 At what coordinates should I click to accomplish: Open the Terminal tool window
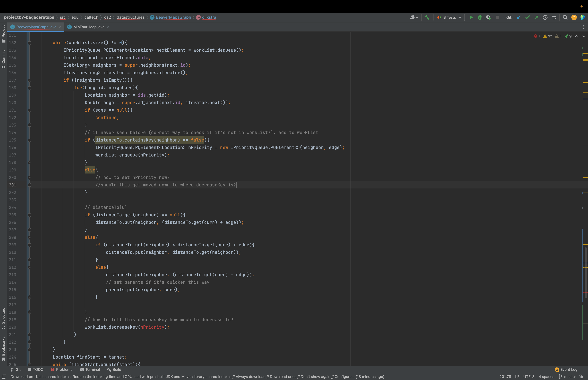pyautogui.click(x=90, y=369)
